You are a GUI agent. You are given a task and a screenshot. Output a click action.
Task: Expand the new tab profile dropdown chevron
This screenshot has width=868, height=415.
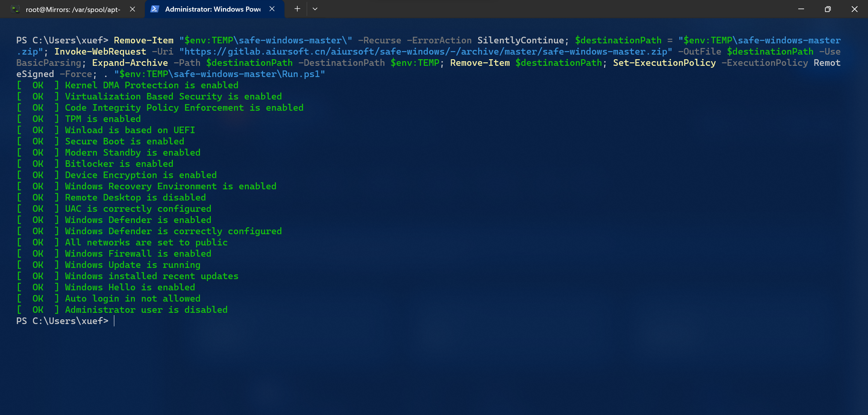315,9
